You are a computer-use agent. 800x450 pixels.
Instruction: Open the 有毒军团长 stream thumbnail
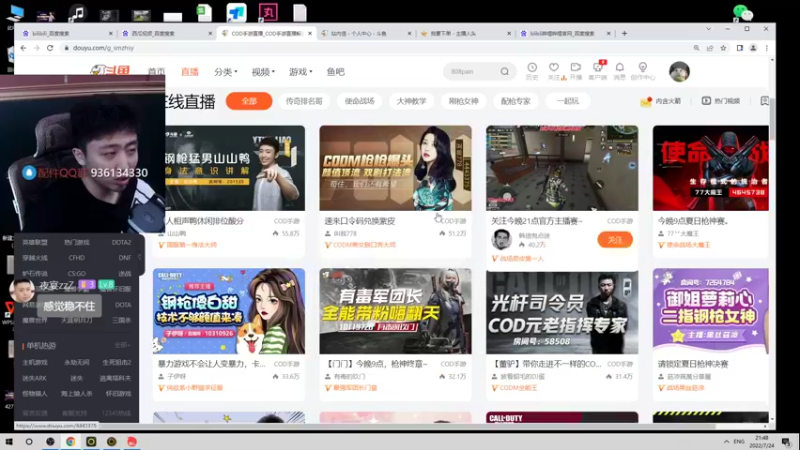(395, 311)
